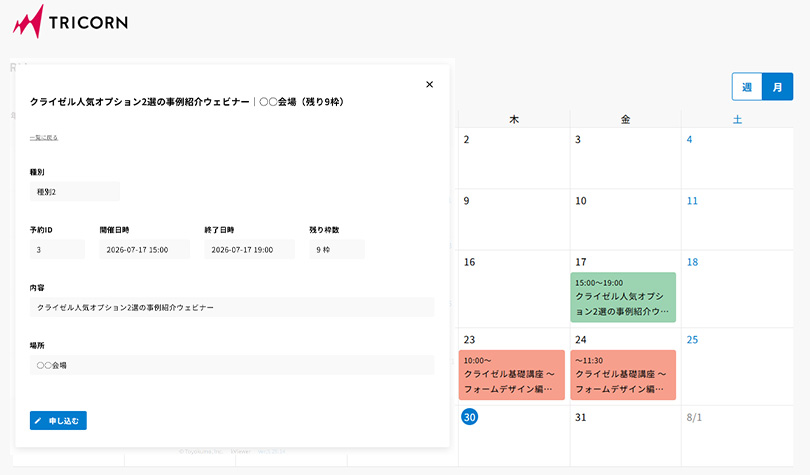
Task: Open the red 〜11:30 event on the 24th
Action: [x=623, y=375]
